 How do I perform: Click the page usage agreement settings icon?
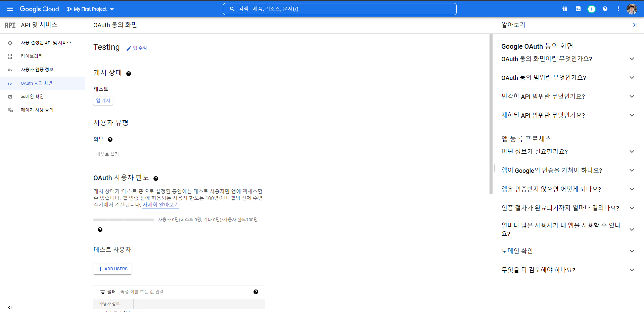pyautogui.click(x=10, y=110)
